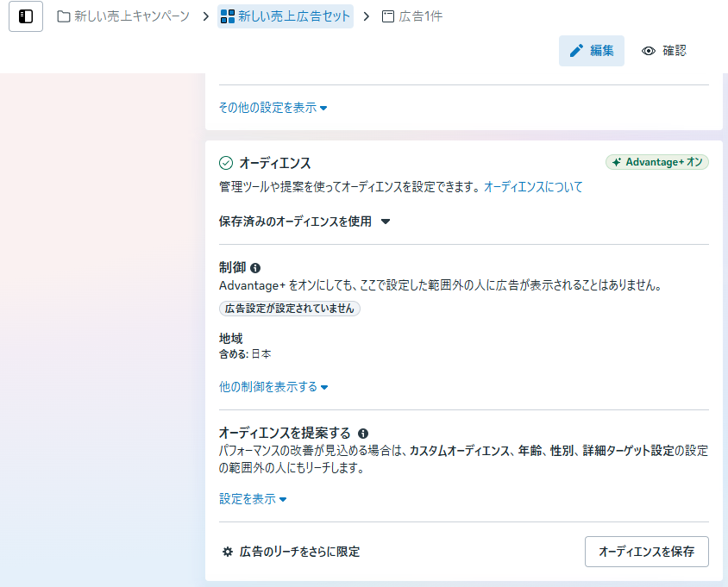
Task: Toggle the sidebar panel icon
Action: [x=26, y=16]
